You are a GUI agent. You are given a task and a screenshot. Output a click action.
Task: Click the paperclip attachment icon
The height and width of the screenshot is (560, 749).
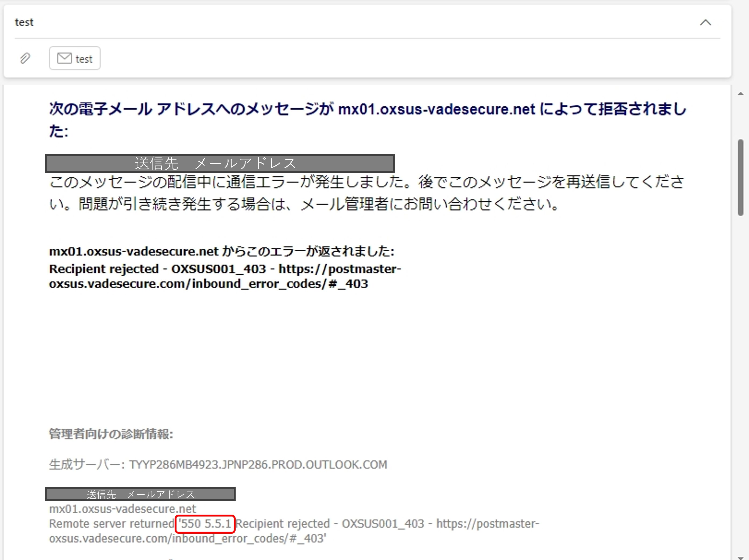pos(25,58)
